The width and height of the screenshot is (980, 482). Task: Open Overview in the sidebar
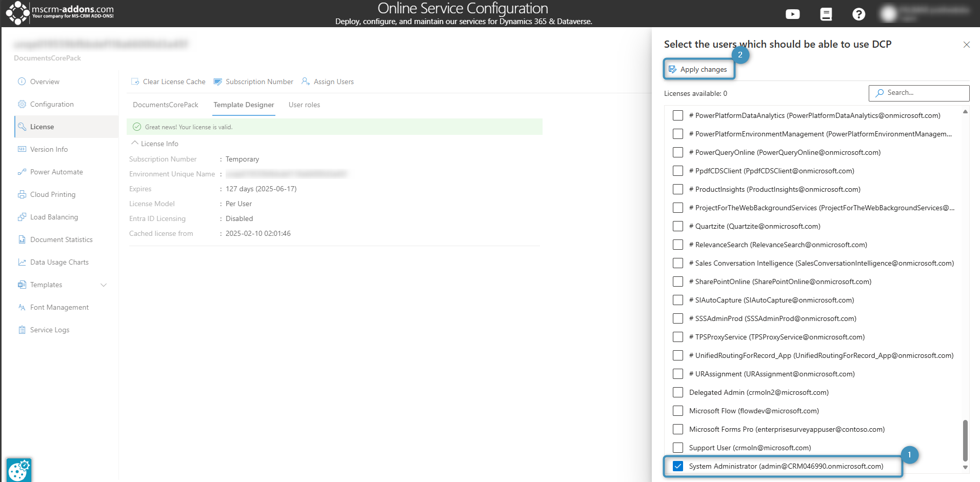pyautogui.click(x=67, y=82)
